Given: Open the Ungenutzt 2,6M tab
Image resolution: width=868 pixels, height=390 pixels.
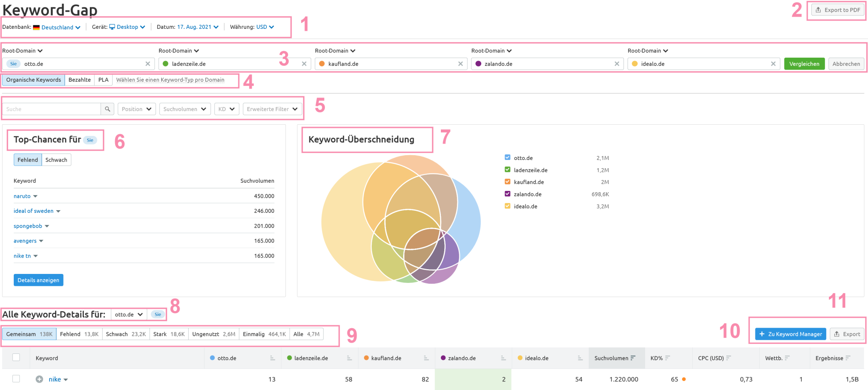Looking at the screenshot, I should (x=214, y=334).
